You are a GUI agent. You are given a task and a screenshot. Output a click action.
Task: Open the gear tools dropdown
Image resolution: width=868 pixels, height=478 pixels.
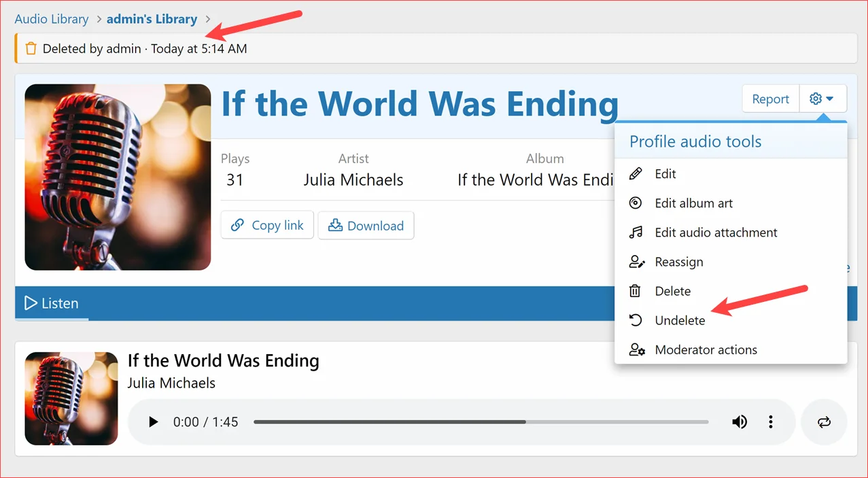822,99
